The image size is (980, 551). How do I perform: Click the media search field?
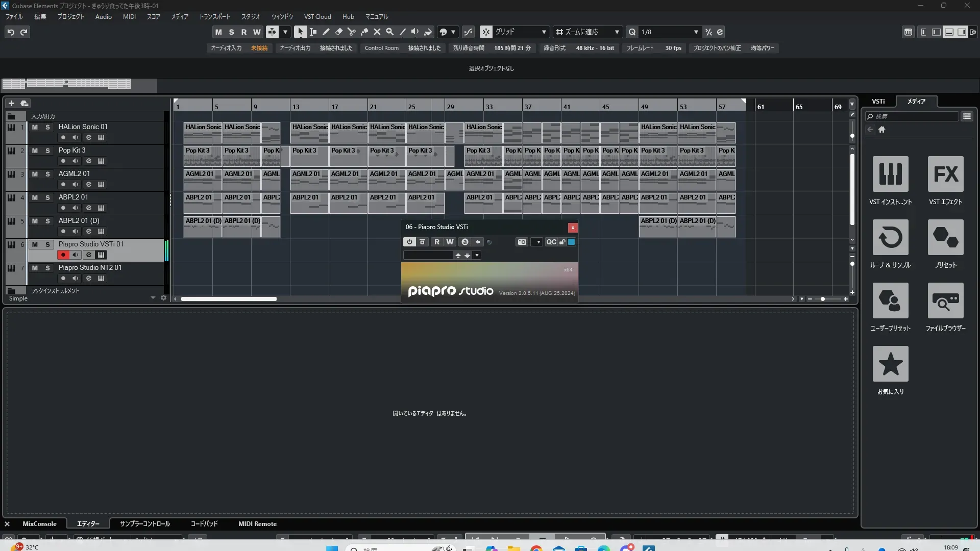(914, 116)
